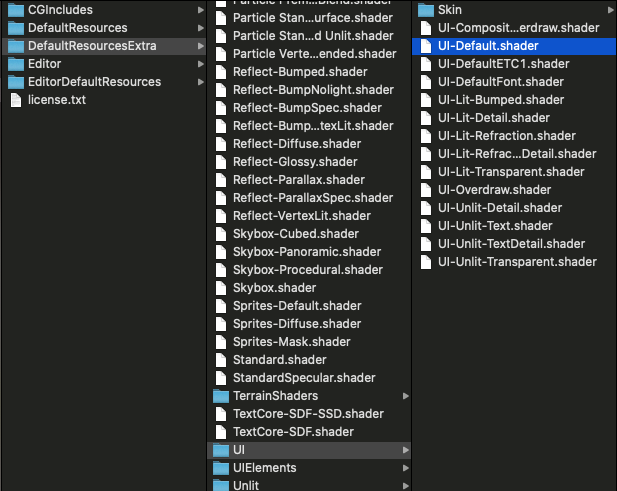The width and height of the screenshot is (617, 491).
Task: Click the DefaultResources folder icon
Action: click(x=16, y=28)
